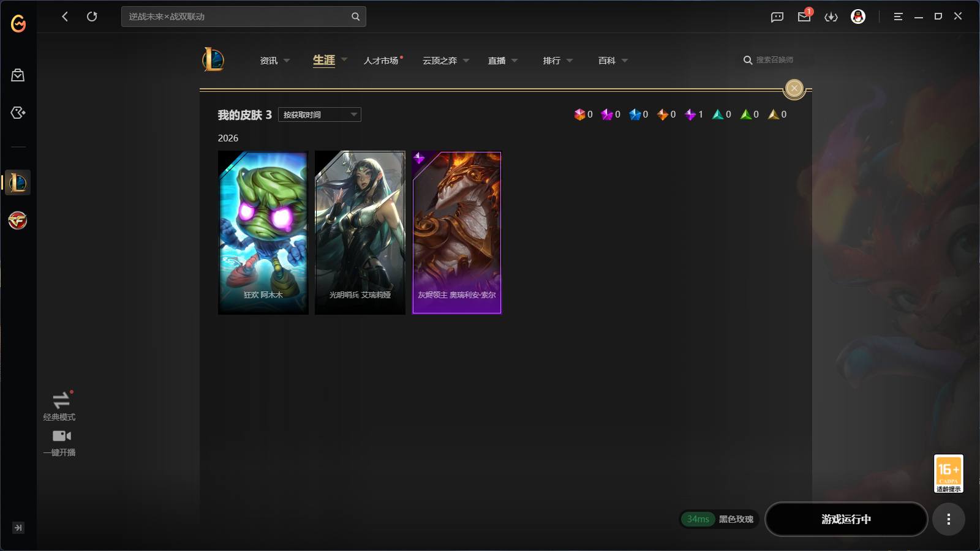Expand the 云顶之弈 menu arrow

(466, 61)
